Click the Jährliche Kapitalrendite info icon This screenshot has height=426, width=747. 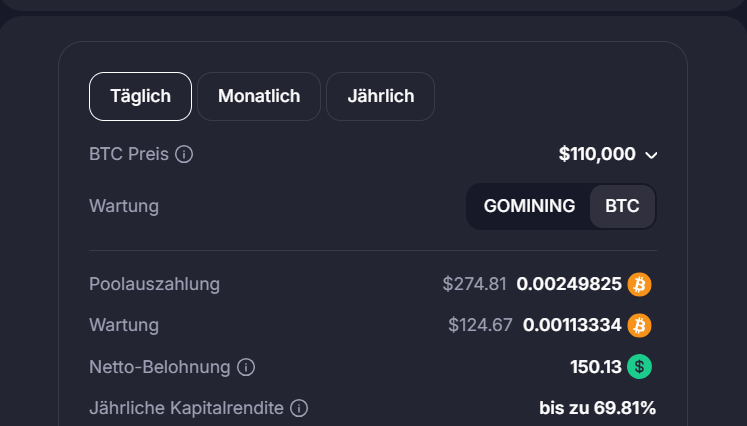tap(298, 408)
